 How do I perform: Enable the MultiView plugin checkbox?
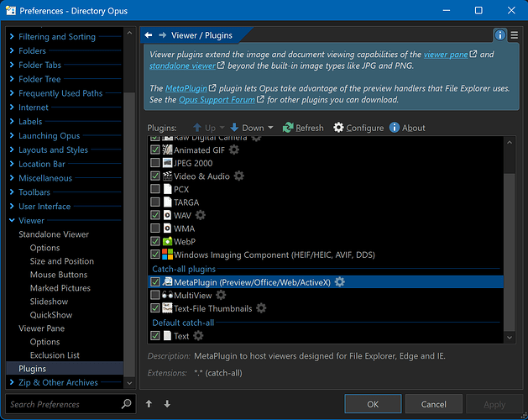pyautogui.click(x=155, y=296)
